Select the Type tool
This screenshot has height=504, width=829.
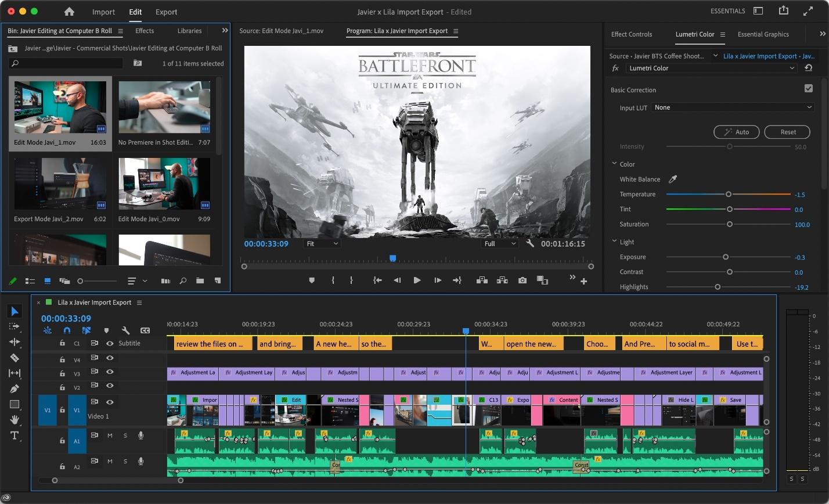(15, 435)
